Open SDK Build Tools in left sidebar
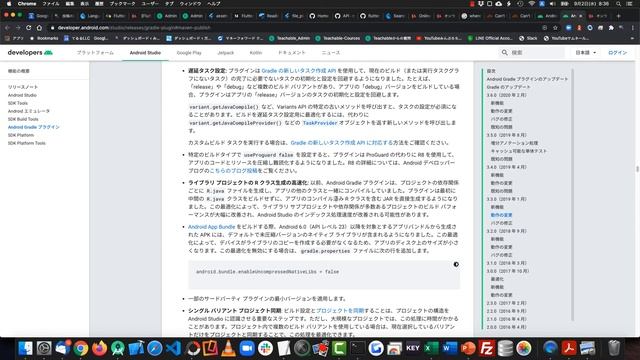This screenshot has width=640, height=360. (23, 119)
